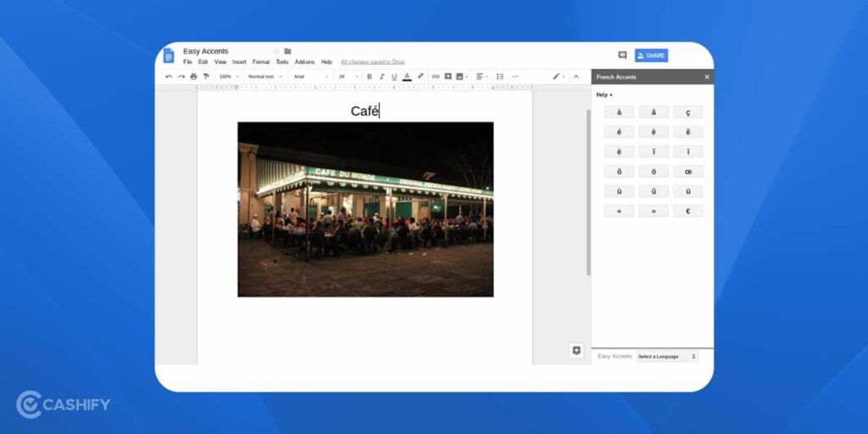The width and height of the screenshot is (868, 434).
Task: Click the Easy Accents document title
Action: click(x=205, y=51)
